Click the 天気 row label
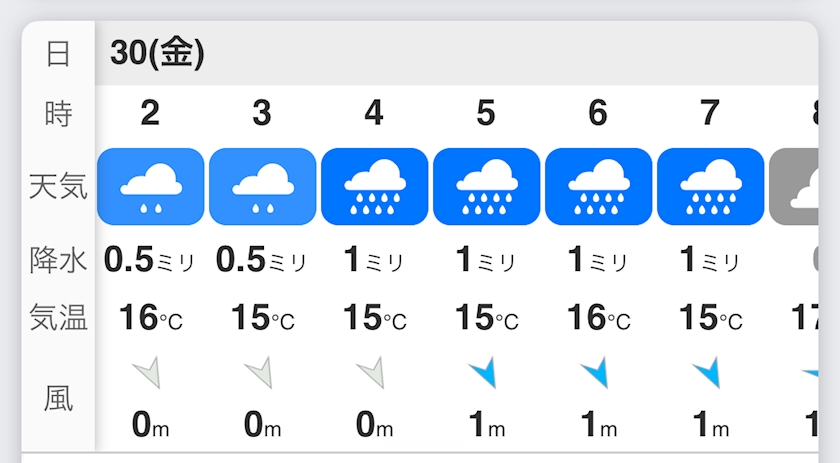Image resolution: width=840 pixels, height=463 pixels. 58,186
